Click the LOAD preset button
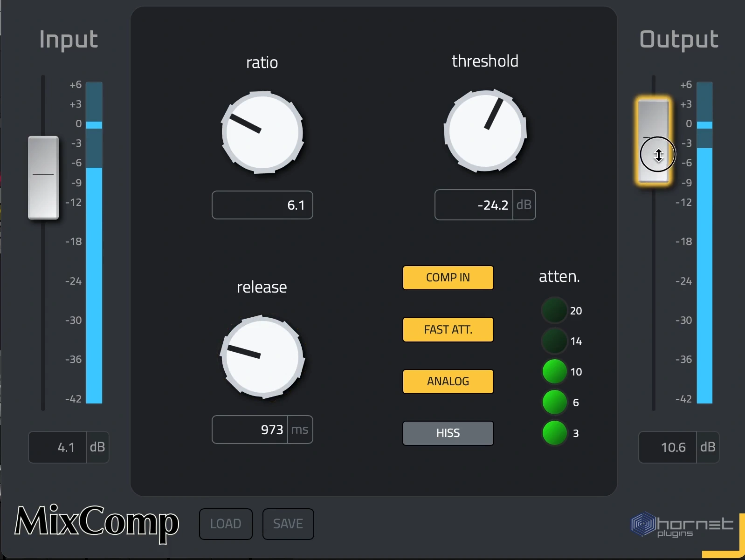The width and height of the screenshot is (745, 560). click(226, 524)
